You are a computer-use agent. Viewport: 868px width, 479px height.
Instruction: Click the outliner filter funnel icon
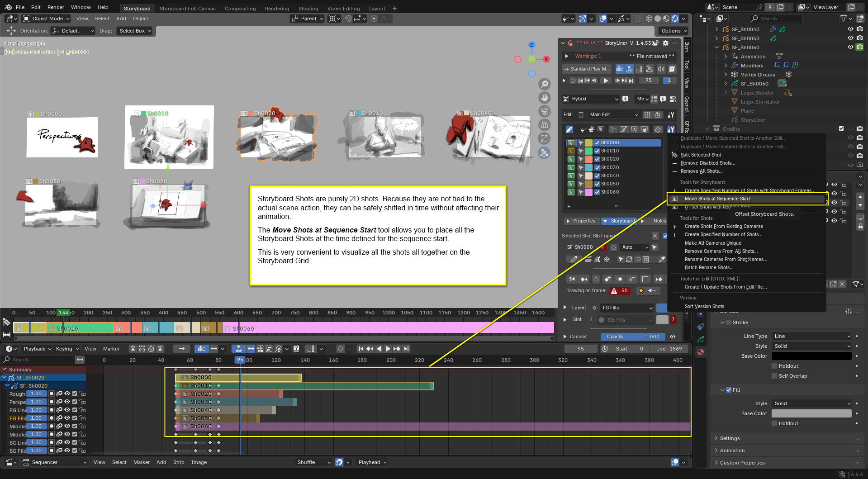843,19
